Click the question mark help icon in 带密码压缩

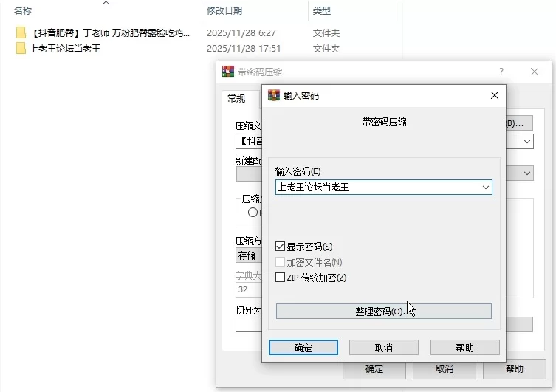(501, 72)
